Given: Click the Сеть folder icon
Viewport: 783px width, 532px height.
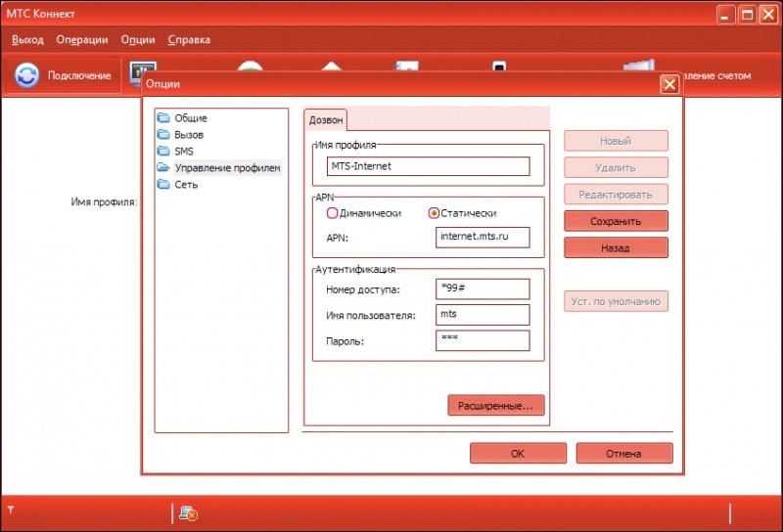Looking at the screenshot, I should [x=163, y=184].
